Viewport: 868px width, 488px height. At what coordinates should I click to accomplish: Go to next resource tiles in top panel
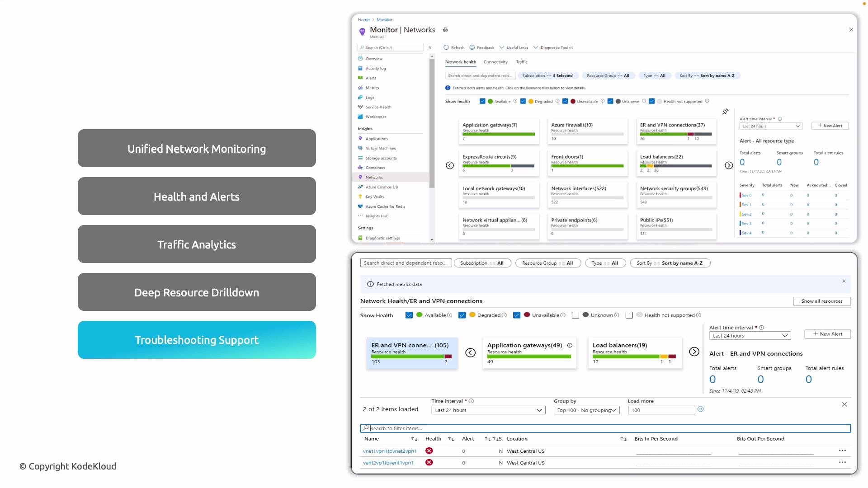click(729, 165)
